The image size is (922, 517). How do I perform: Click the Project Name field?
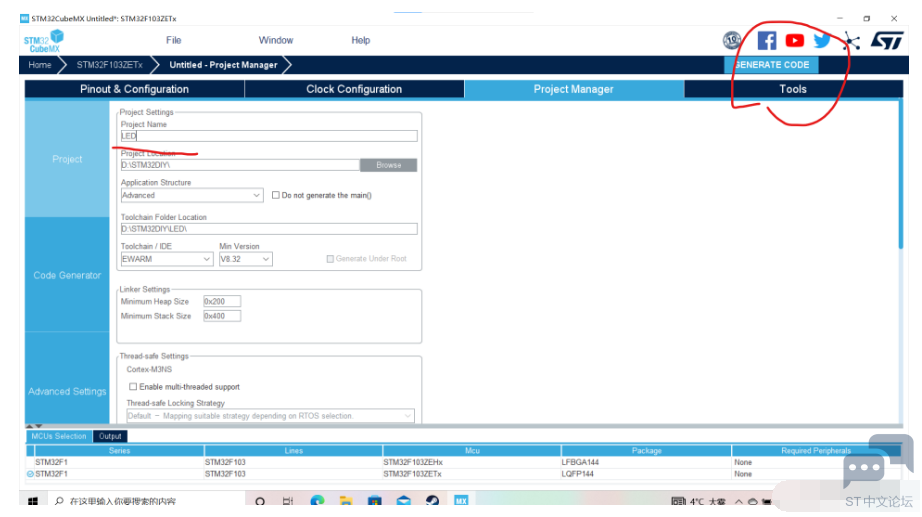269,136
